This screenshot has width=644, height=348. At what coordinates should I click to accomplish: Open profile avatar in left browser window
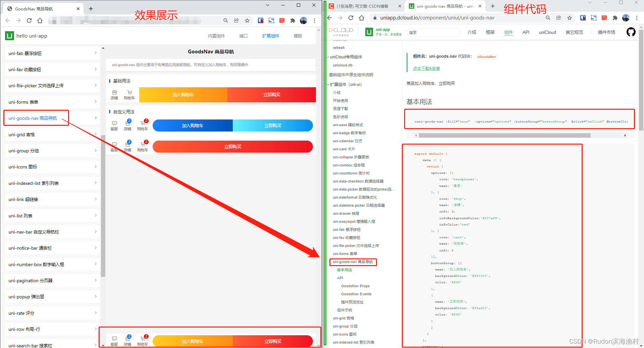tap(304, 20)
